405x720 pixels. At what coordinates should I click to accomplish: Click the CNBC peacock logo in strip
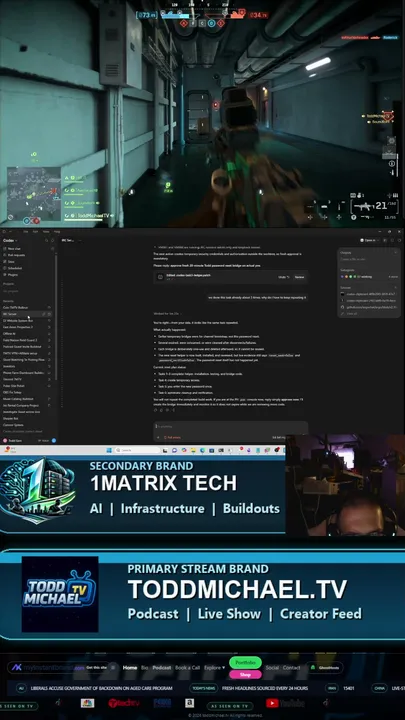[87, 703]
